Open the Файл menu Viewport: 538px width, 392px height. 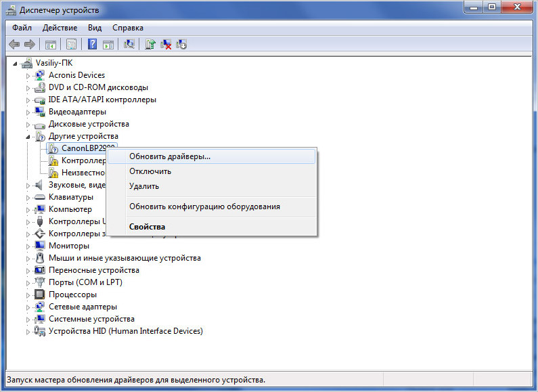click(22, 28)
